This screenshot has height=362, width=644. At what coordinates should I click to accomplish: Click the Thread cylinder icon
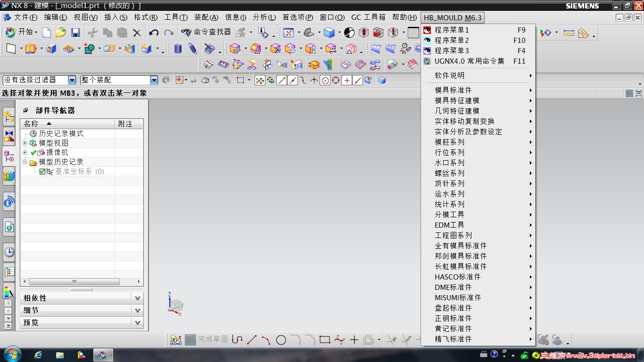point(178,49)
